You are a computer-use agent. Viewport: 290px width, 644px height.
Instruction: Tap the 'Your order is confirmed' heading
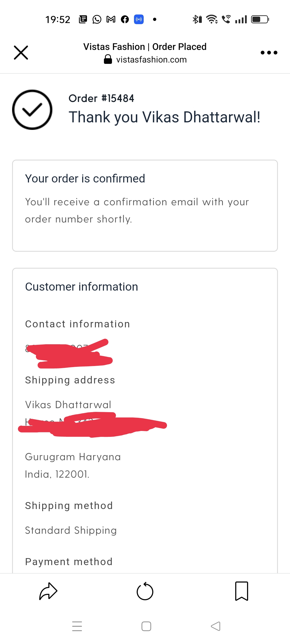85,179
